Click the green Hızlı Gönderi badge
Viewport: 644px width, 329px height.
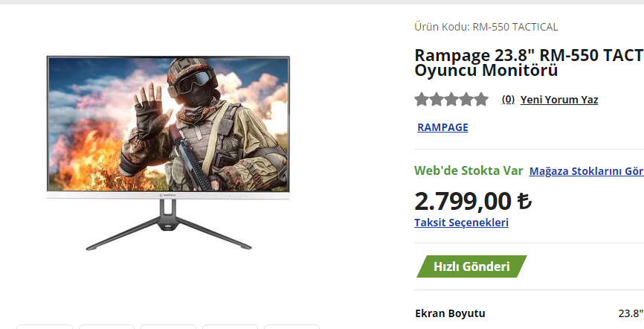pos(471,266)
